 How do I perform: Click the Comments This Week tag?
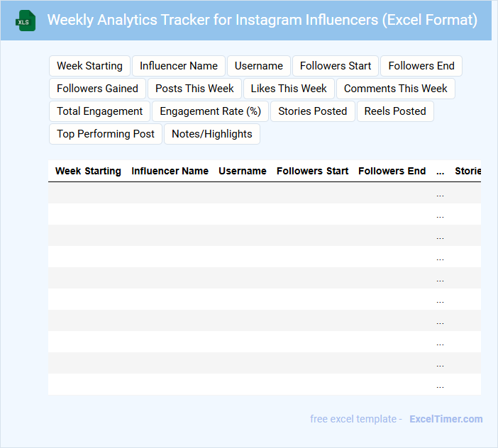396,89
